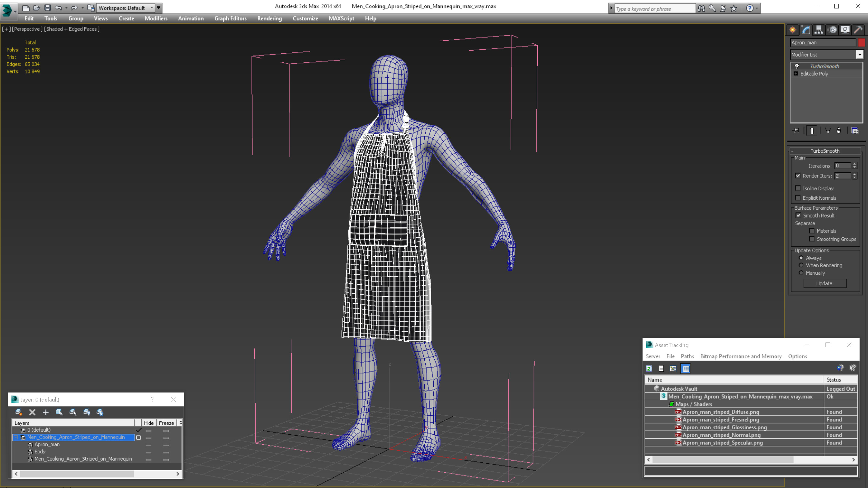Screen dimensions: 868x488
Task: Click the favorites star icon in the title bar
Action: click(734, 8)
